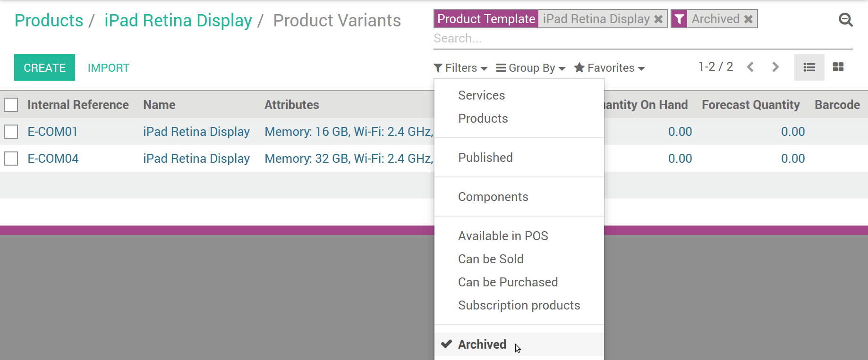The image size is (868, 360).
Task: Uncheck the Archived filter option
Action: tap(482, 344)
